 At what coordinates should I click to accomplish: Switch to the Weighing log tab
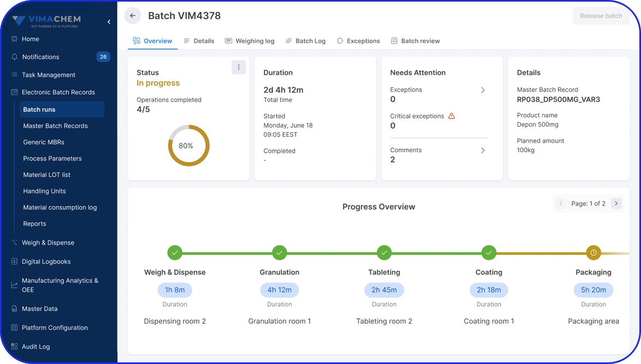(250, 41)
